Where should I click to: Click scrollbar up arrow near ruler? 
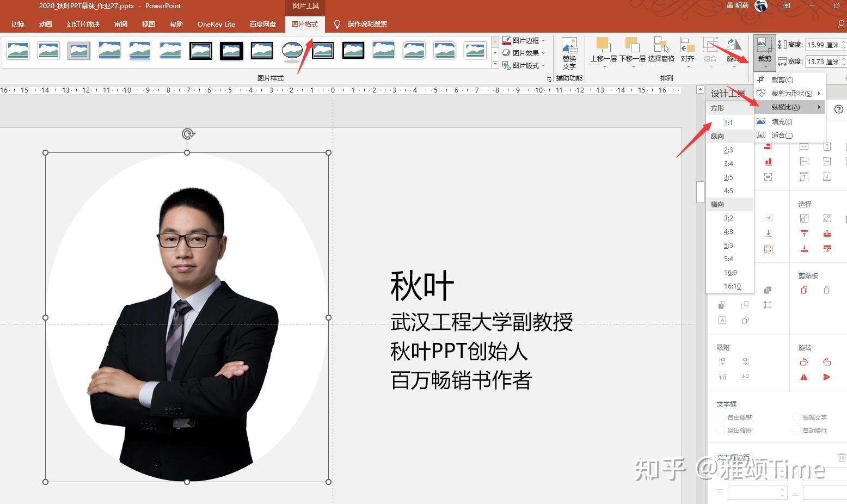701,89
